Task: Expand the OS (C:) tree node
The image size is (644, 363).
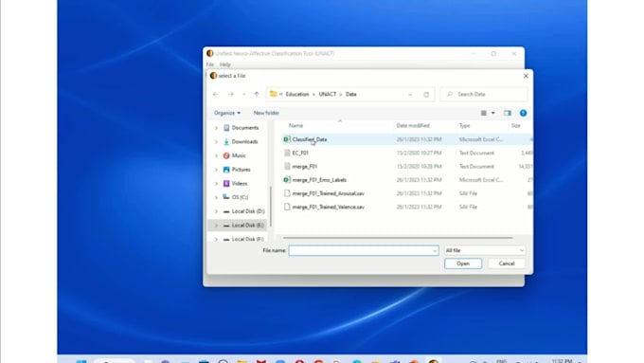Action: [x=217, y=198]
